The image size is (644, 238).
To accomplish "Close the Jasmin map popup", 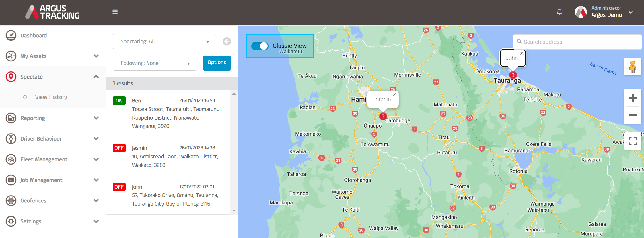I will (x=395, y=95).
